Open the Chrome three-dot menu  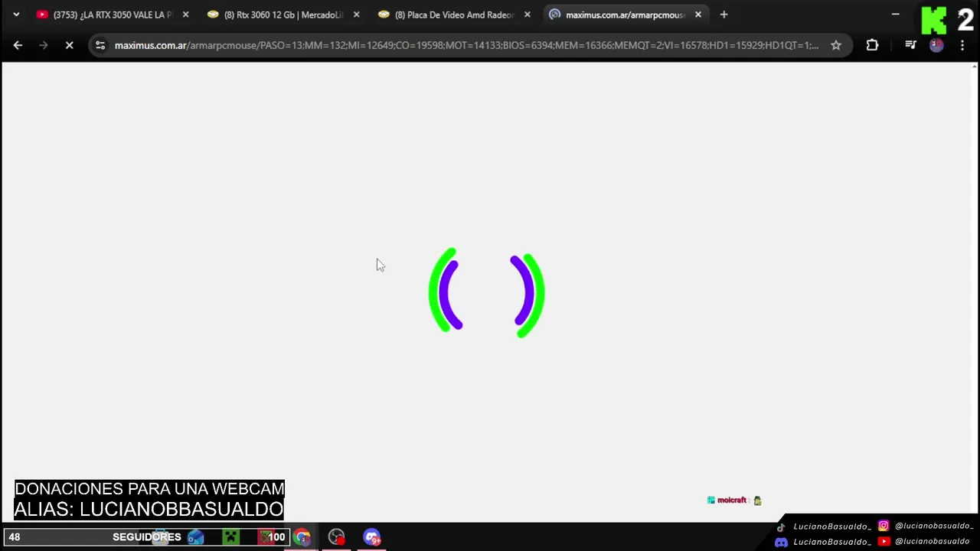pyautogui.click(x=962, y=45)
